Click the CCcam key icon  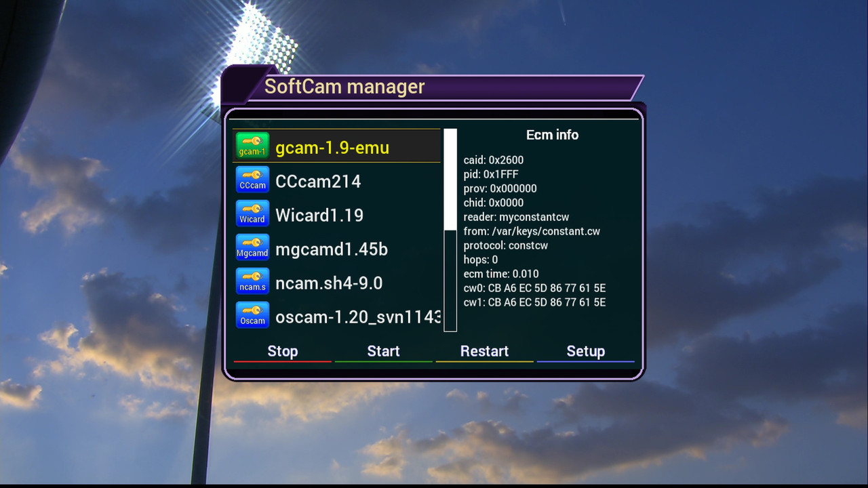tap(252, 180)
